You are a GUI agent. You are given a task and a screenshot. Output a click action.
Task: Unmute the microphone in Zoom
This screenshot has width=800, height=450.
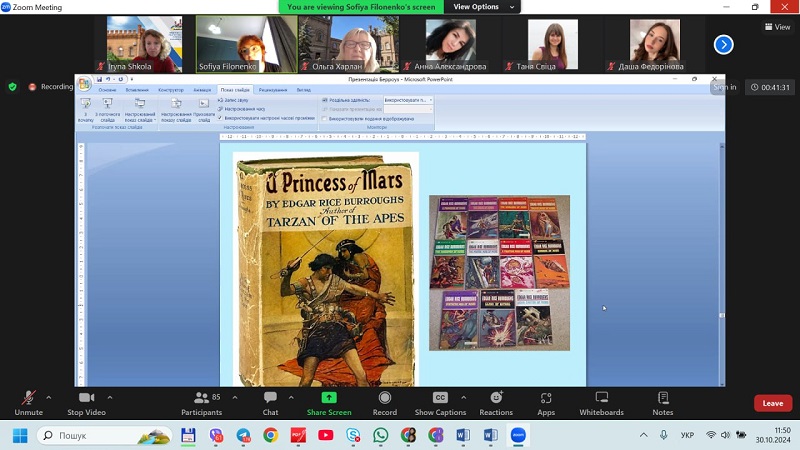click(x=29, y=403)
